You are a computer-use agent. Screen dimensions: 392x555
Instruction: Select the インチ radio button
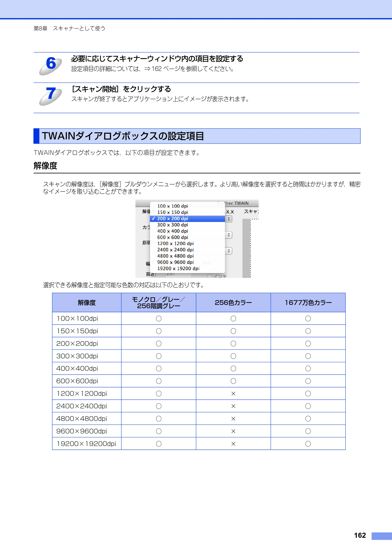[x=210, y=276]
